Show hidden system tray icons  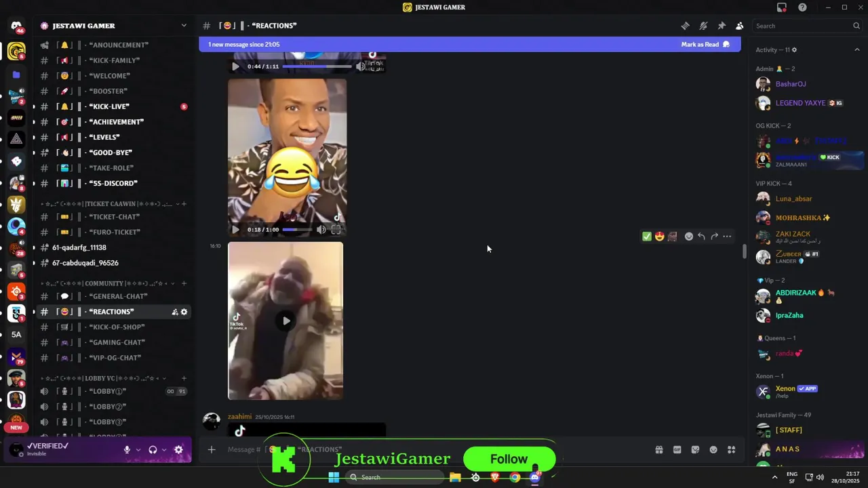pyautogui.click(x=774, y=477)
